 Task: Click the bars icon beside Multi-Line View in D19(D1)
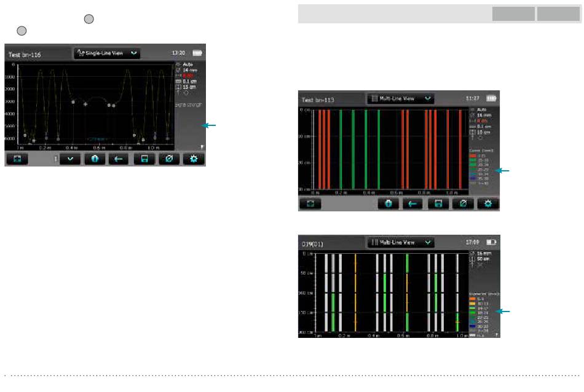pos(374,242)
